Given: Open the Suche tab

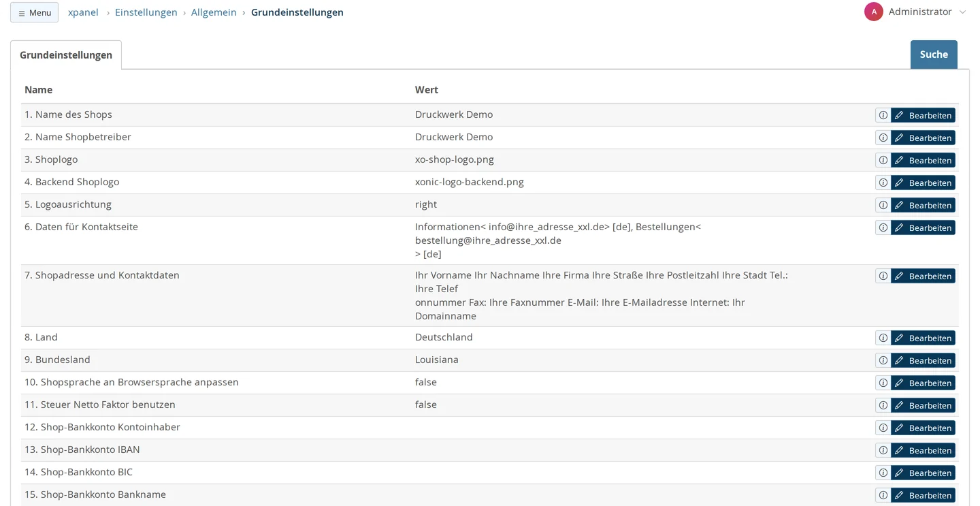Looking at the screenshot, I should (x=934, y=54).
